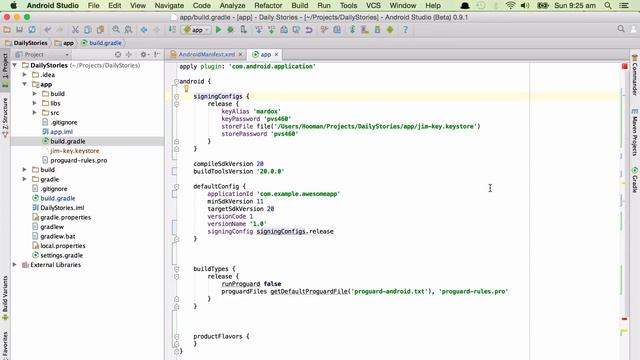Click the Open folder toolbar icon
The height and width of the screenshot is (360, 640).
(7, 30)
